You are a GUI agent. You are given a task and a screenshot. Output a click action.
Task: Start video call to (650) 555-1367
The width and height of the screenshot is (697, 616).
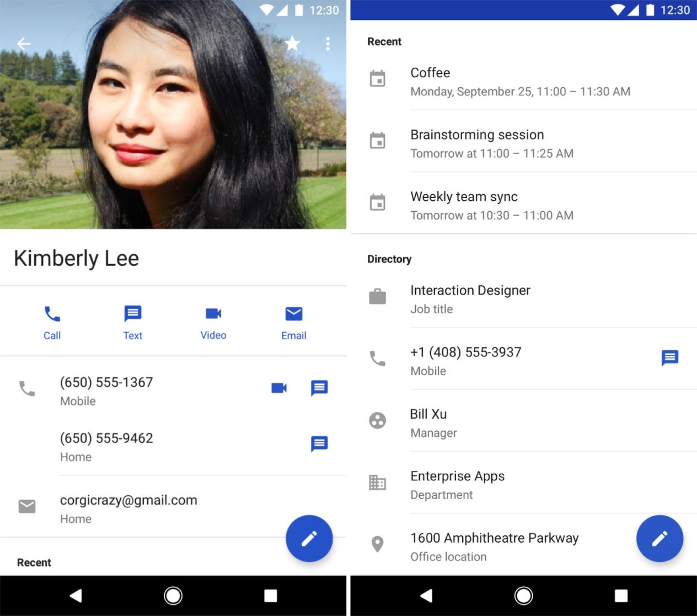coord(279,388)
